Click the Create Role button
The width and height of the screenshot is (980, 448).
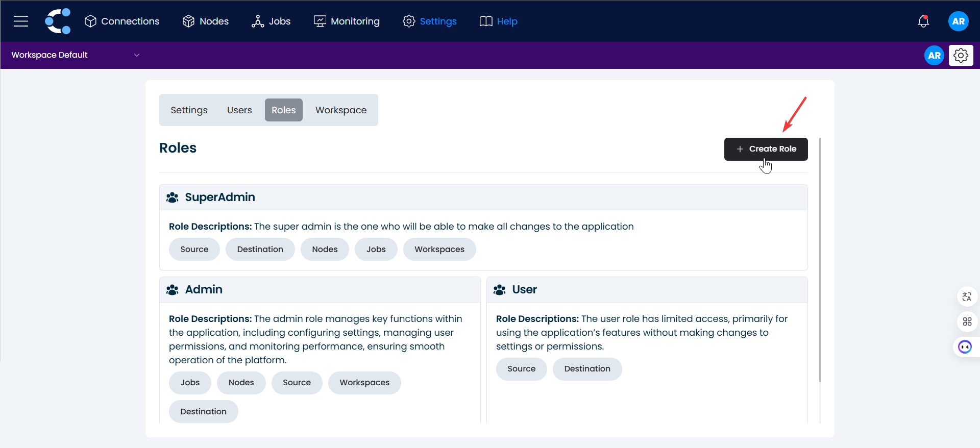766,149
